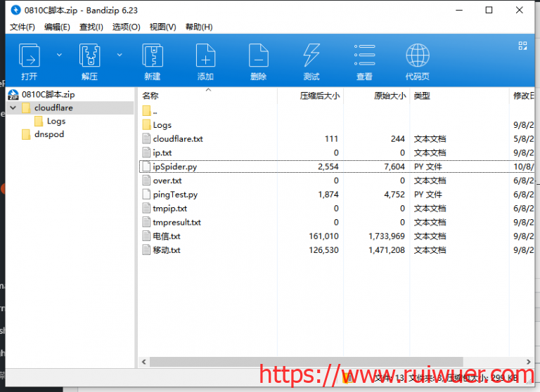This screenshot has width=540, height=392.
Task: Collapse the cloudflare folder in tree
Action: [x=13, y=108]
